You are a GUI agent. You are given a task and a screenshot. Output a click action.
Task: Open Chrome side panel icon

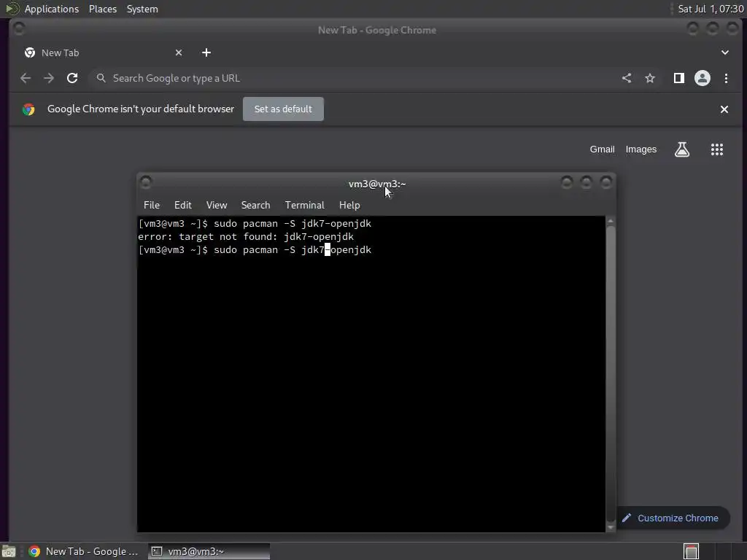point(679,78)
